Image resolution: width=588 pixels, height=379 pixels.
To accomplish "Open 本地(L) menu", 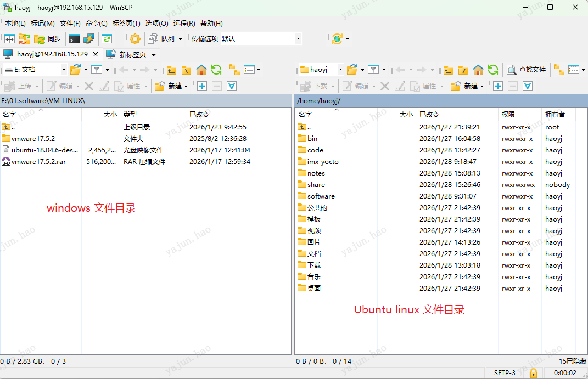I will [15, 23].
